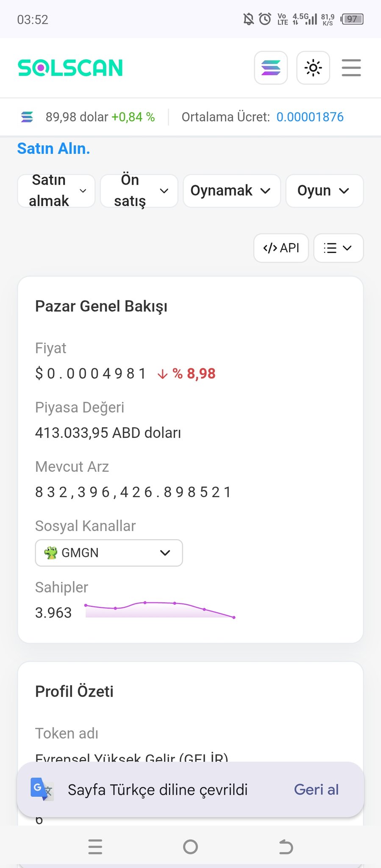This screenshot has height=868, width=381.
Task: Tap the Google Translate icon
Action: (41, 789)
